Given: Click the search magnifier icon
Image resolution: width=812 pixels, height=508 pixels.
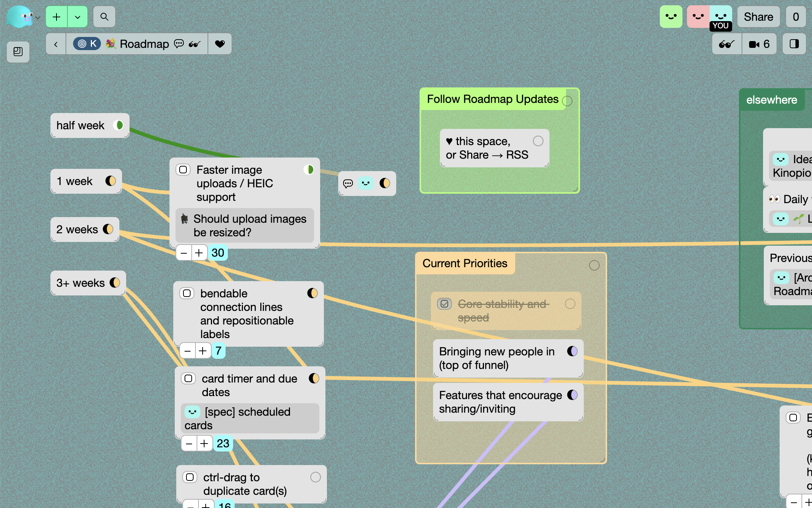Looking at the screenshot, I should pyautogui.click(x=104, y=17).
